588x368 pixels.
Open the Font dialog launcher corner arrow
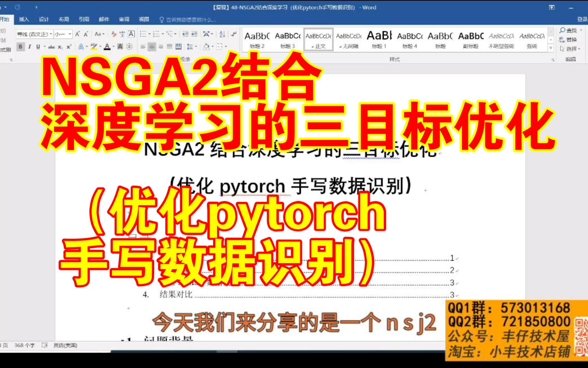11,60
